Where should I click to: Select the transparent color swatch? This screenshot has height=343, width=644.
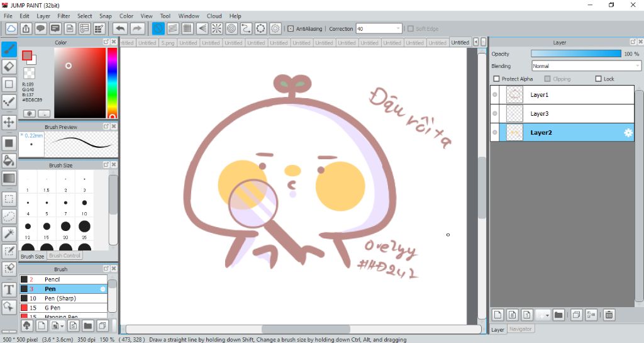pyautogui.click(x=29, y=73)
